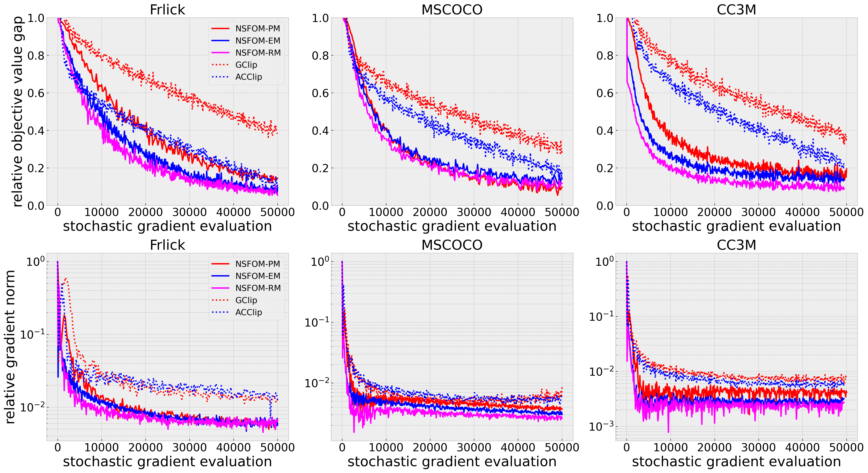Viewport: 868px width, 473px height.
Task: Click NSFOM-RM legend label in top Frlick plot
Action: 258,53
